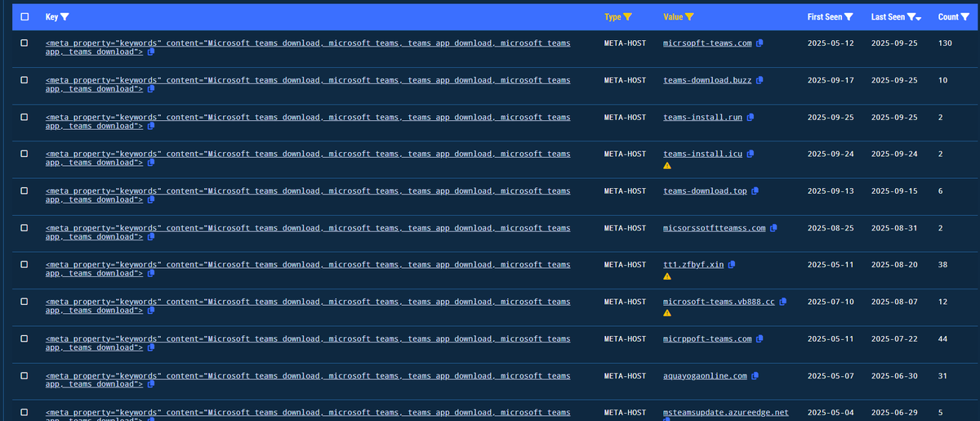Toggle the Last Seen sort arrow
Image resolution: width=980 pixels, height=421 pixels.
(x=919, y=18)
